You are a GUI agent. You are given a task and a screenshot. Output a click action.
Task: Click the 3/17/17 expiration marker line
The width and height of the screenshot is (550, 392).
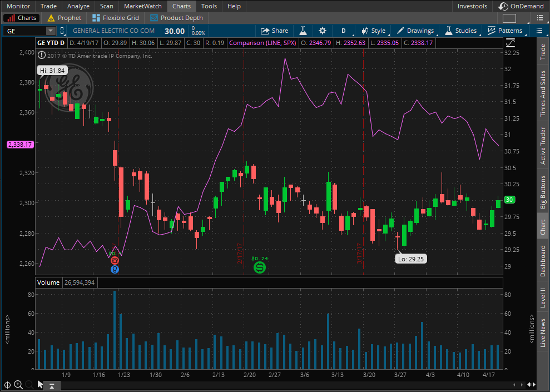click(363, 161)
